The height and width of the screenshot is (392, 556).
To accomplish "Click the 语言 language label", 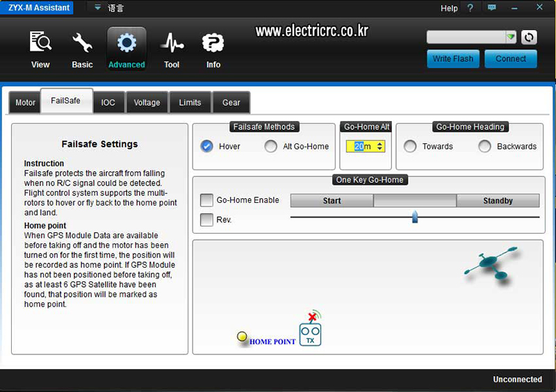I will [115, 8].
